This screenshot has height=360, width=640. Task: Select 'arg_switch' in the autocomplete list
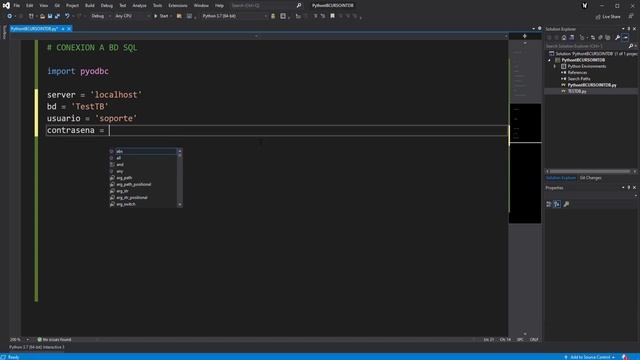143,204
